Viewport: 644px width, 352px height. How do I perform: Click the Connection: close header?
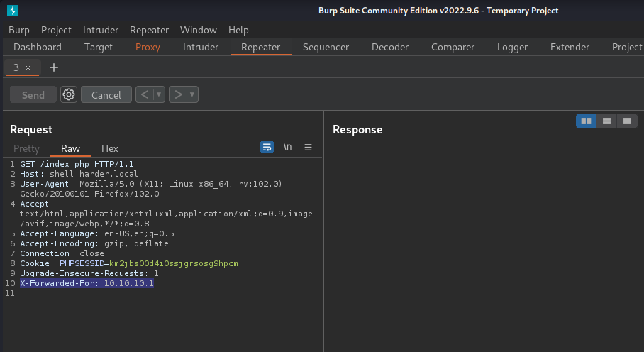(x=62, y=253)
